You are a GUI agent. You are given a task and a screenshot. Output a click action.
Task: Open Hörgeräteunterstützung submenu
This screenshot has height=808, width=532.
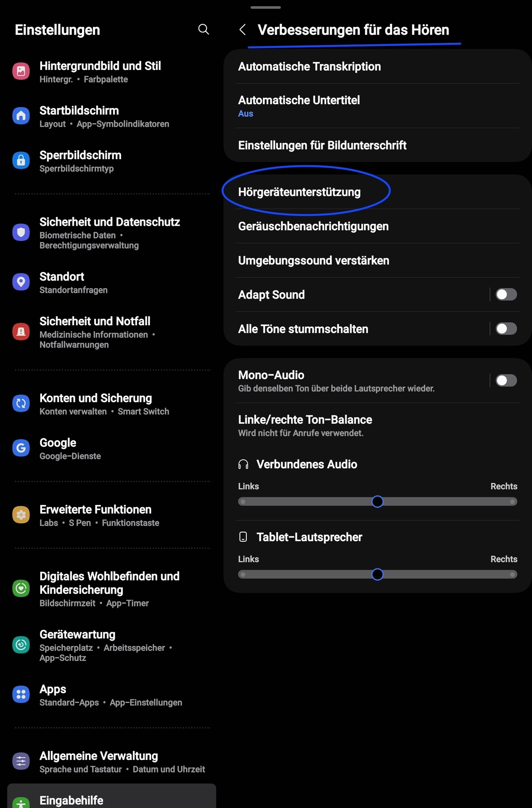click(x=299, y=192)
